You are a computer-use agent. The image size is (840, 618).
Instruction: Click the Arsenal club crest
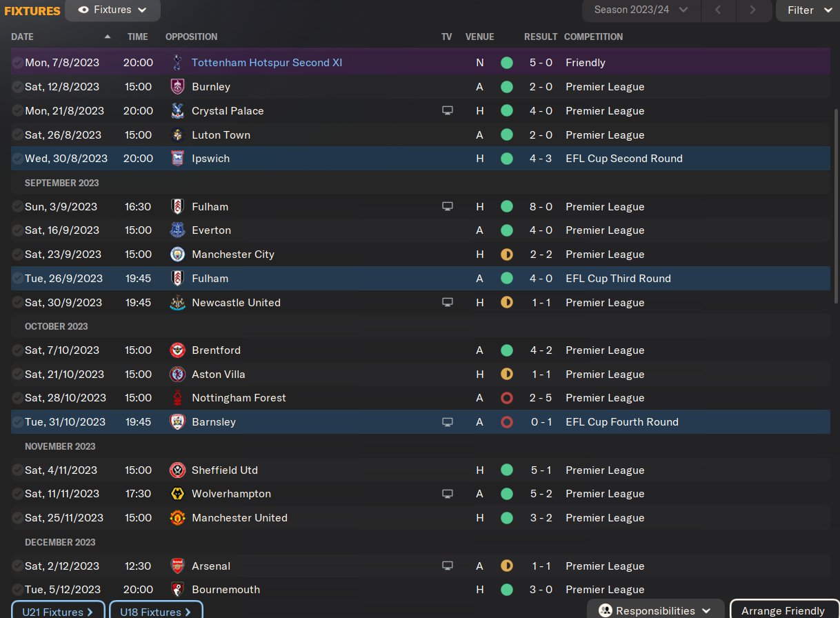pos(177,566)
